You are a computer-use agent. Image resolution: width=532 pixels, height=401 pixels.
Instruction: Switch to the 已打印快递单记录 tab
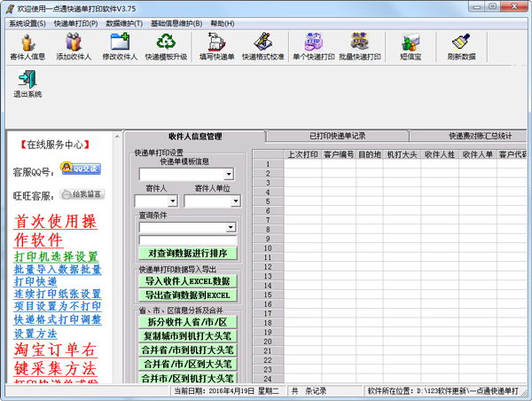coord(337,136)
